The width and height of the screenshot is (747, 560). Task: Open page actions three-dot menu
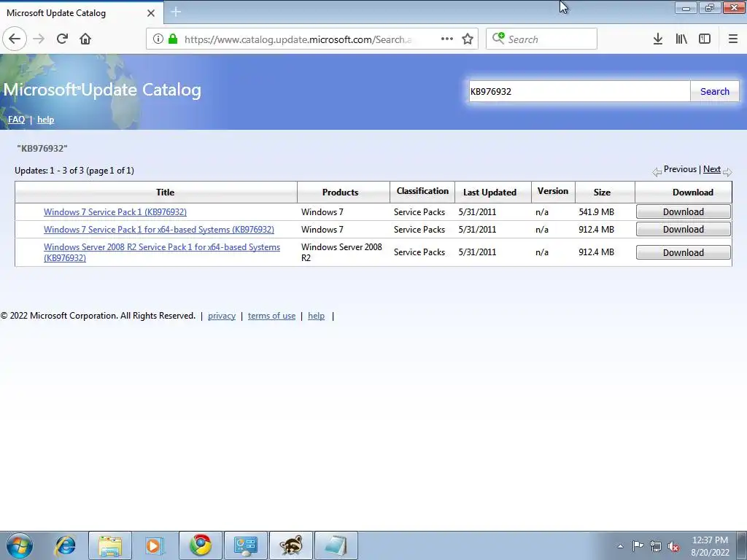coord(447,39)
